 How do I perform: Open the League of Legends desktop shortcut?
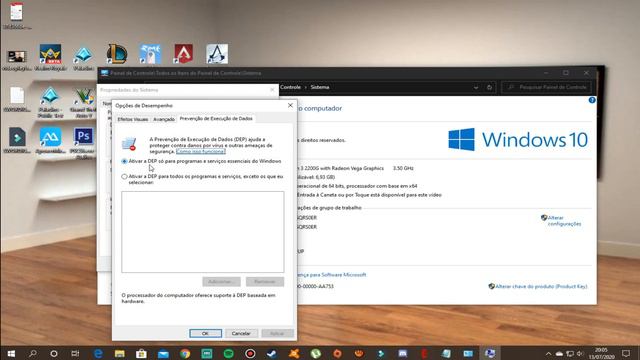point(117,54)
